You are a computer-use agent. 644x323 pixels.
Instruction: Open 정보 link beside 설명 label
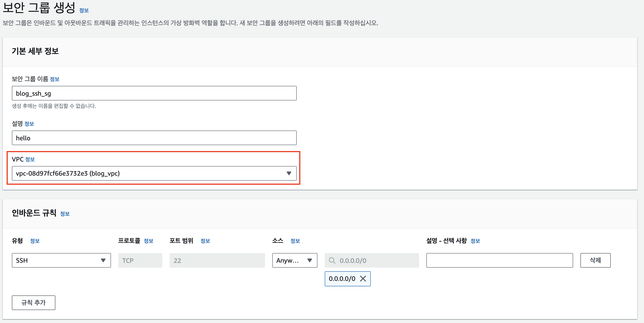tap(29, 124)
